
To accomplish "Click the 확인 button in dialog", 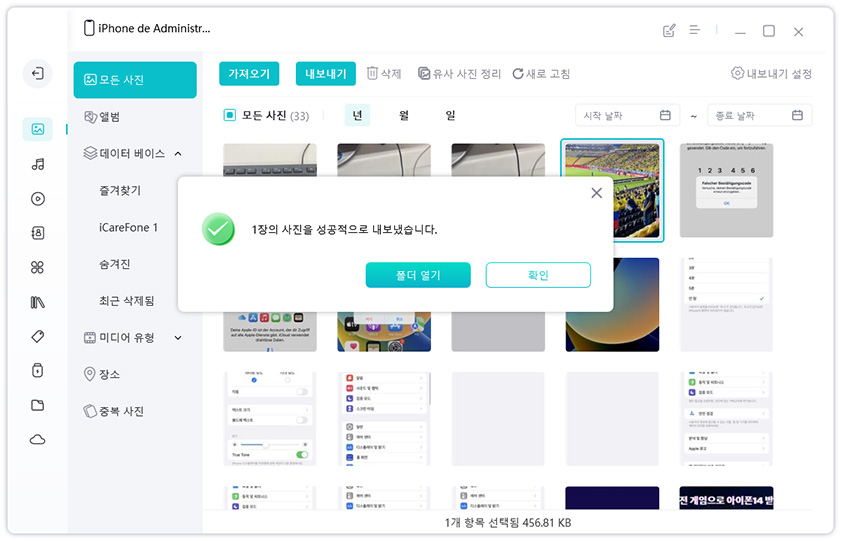I will pyautogui.click(x=538, y=275).
